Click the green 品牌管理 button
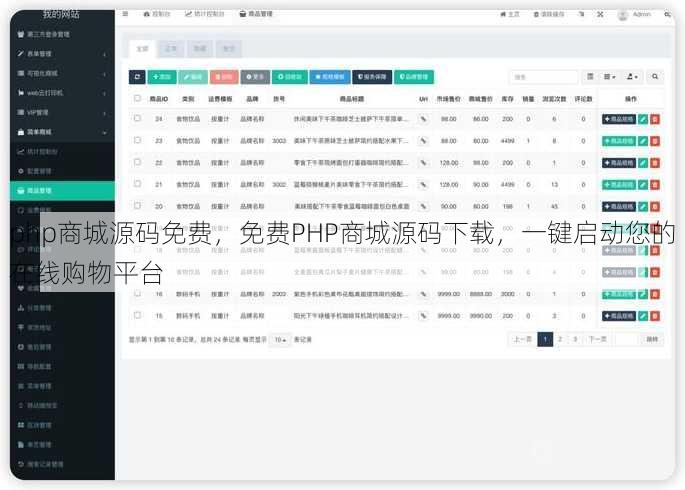The width and height of the screenshot is (685, 490). (414, 77)
